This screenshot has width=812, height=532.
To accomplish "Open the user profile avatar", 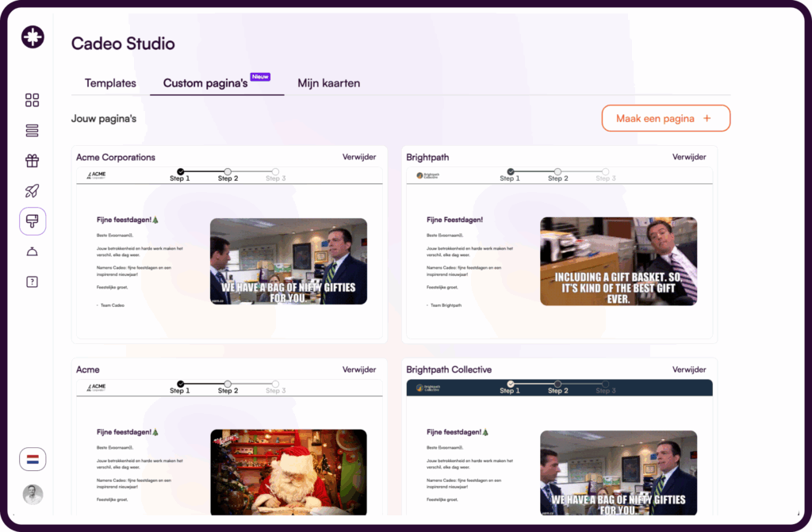I will pos(33,495).
